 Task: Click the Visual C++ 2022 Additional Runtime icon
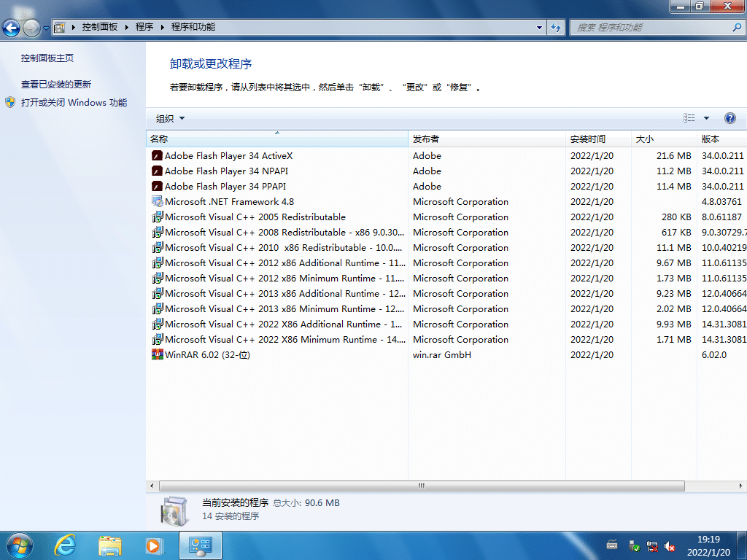pyautogui.click(x=158, y=324)
